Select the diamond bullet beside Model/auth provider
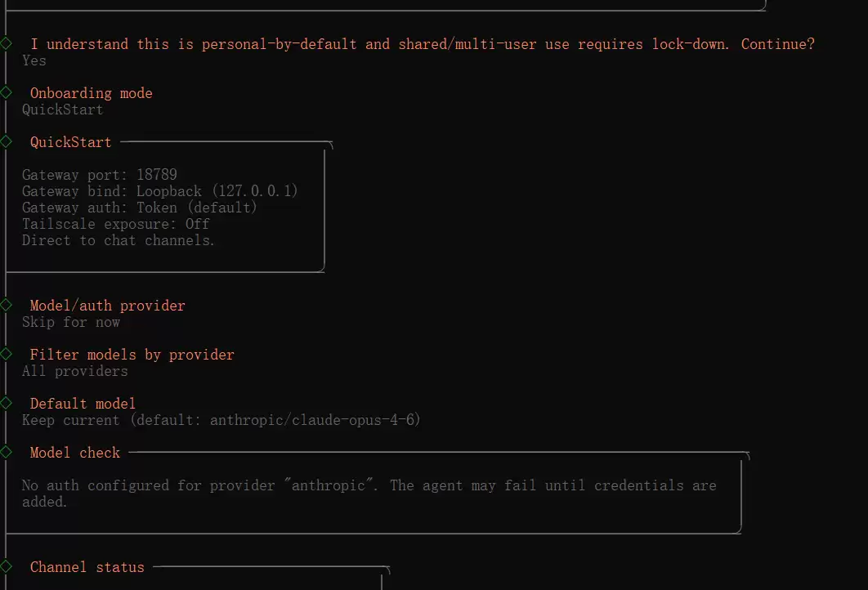 click(x=7, y=305)
